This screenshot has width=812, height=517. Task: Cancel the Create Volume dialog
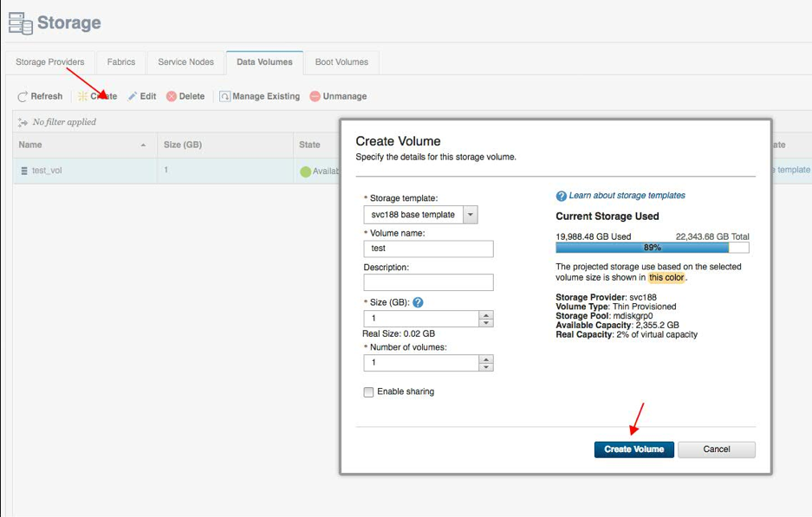point(717,449)
